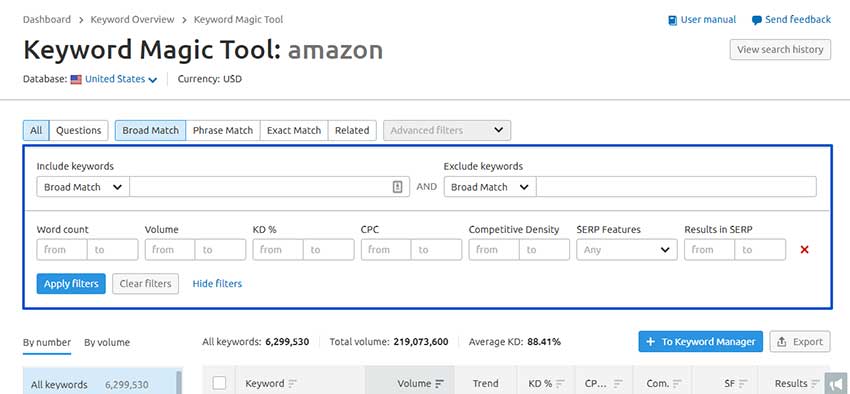Click the KD % from field
The image size is (850, 394).
click(278, 250)
